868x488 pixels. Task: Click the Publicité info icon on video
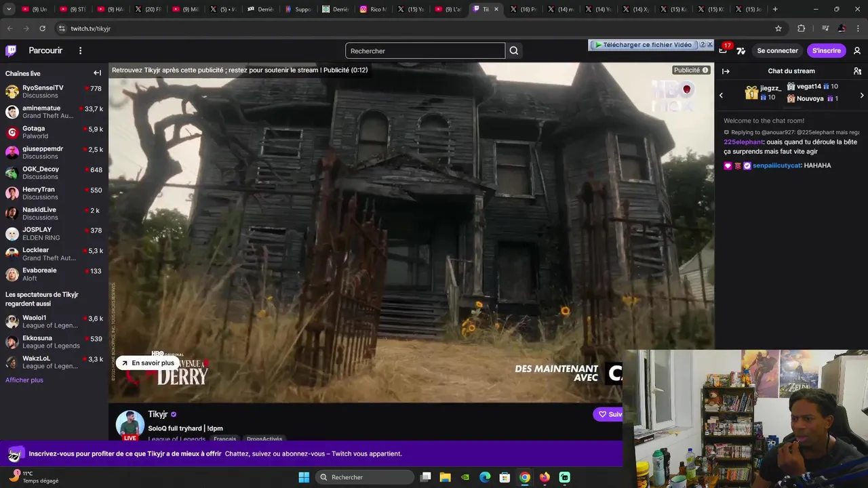click(705, 70)
